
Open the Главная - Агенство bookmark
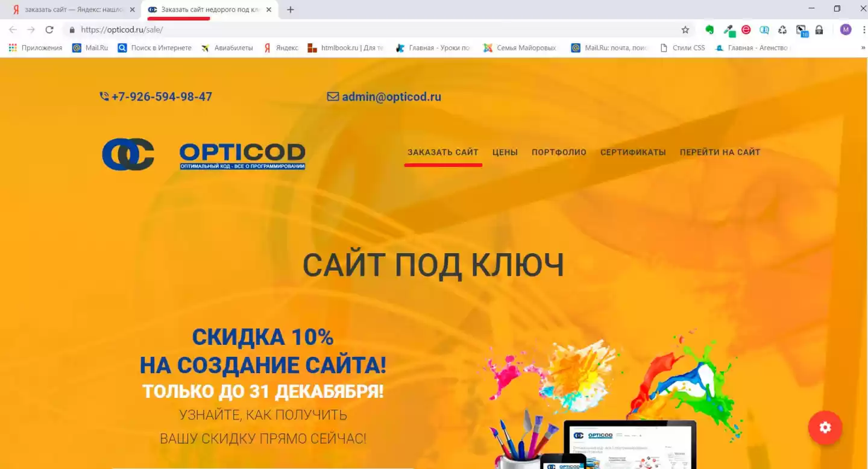753,48
